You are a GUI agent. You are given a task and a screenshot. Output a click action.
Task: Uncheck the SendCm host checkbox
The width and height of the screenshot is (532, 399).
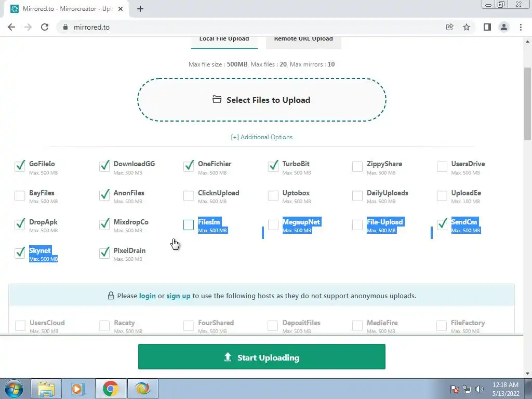(x=442, y=224)
